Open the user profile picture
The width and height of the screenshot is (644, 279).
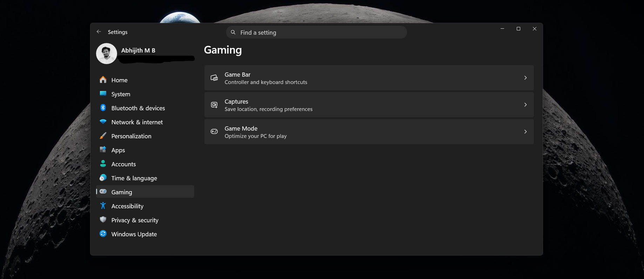click(x=107, y=54)
